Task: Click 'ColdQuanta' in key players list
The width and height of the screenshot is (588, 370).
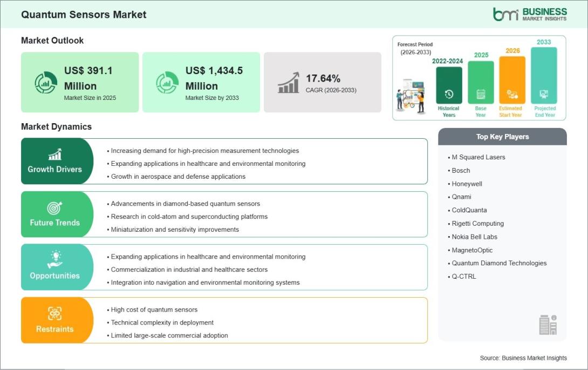Action: [x=469, y=210]
